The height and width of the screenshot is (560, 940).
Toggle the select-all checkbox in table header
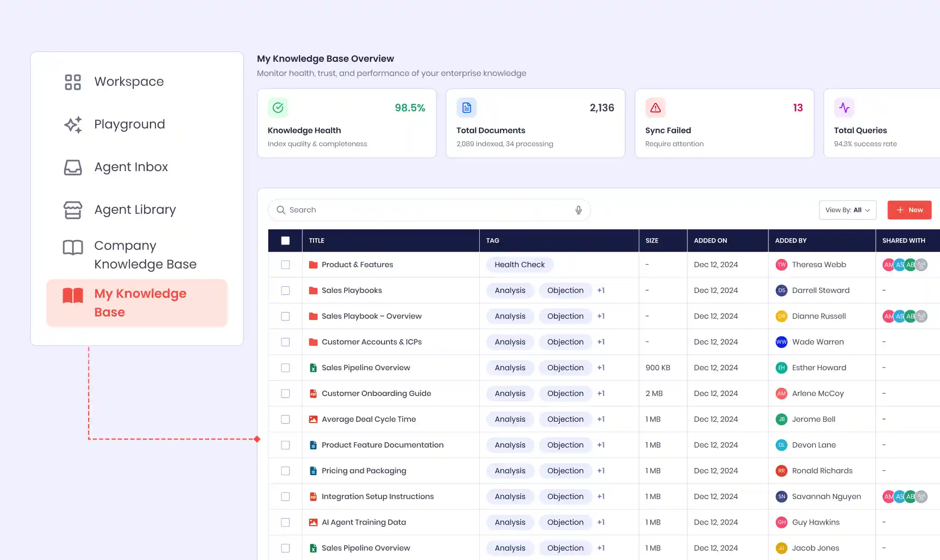285,240
